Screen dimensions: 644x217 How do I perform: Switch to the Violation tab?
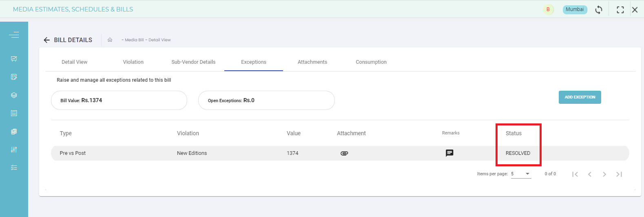click(133, 62)
